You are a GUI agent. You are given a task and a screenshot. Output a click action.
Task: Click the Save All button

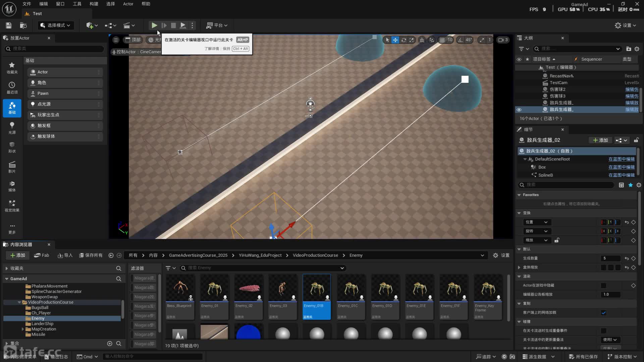(x=91, y=255)
